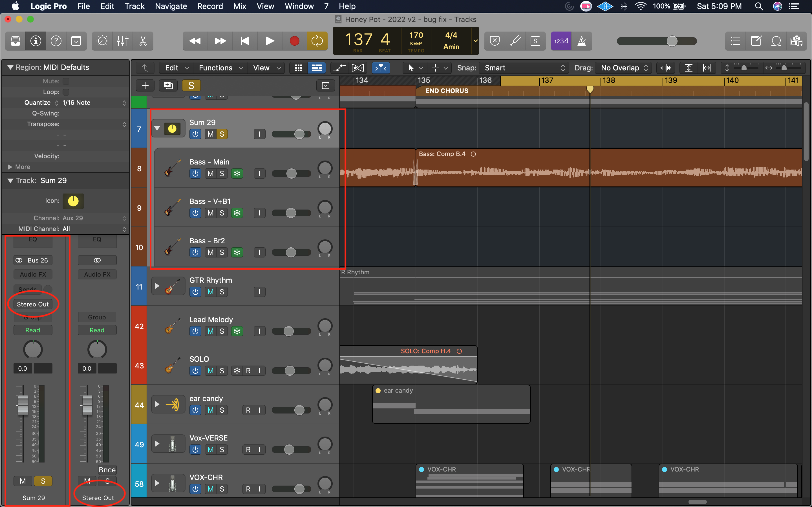Show automation view in tracks toolbar
This screenshot has height=507, width=812.
pyautogui.click(x=339, y=68)
